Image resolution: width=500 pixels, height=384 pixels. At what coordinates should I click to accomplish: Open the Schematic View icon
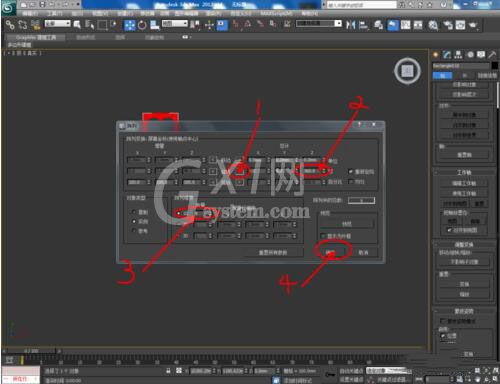coord(418,25)
